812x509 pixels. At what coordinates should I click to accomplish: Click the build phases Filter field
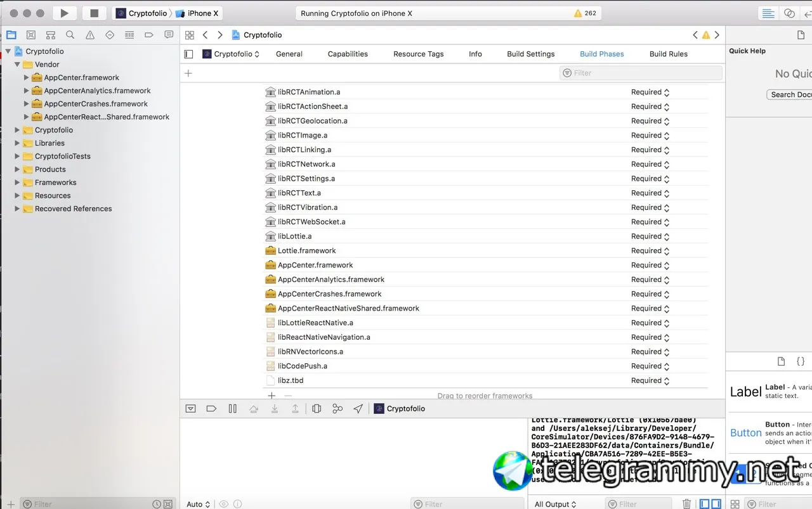pyautogui.click(x=641, y=74)
